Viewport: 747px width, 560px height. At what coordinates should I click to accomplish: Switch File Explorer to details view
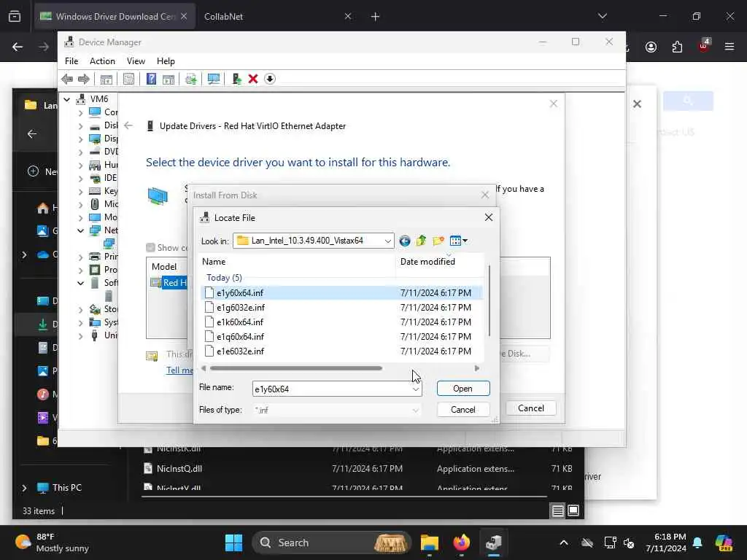click(557, 510)
